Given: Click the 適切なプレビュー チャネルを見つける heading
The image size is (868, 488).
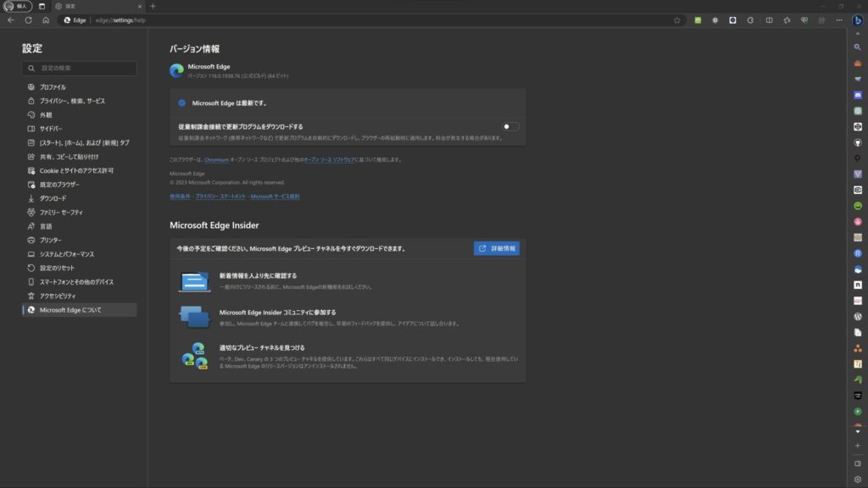Looking at the screenshot, I should pyautogui.click(x=262, y=348).
